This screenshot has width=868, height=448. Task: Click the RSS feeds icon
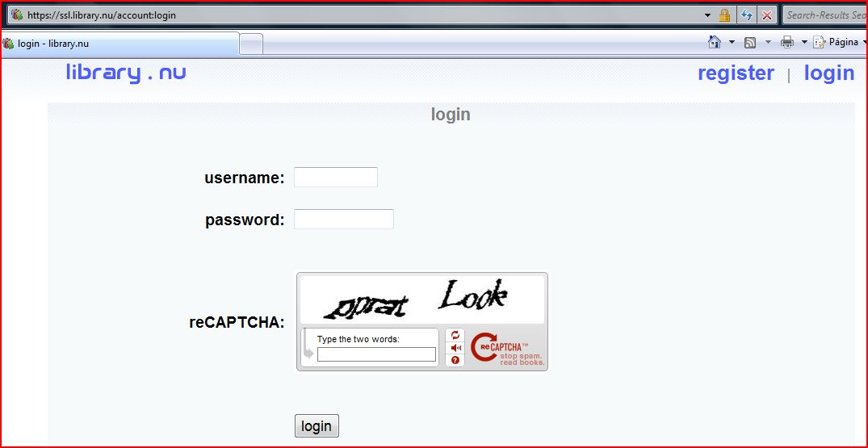[750, 43]
